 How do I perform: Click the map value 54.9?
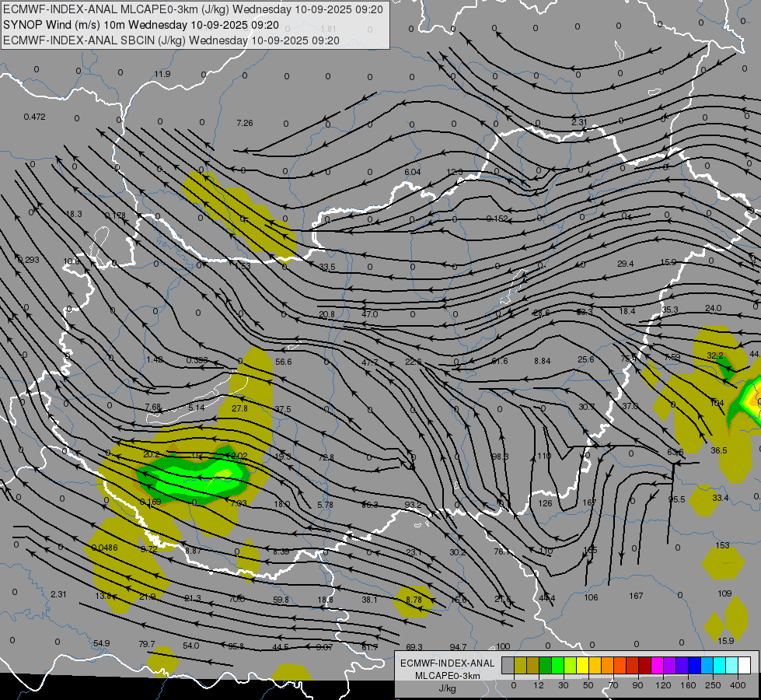(101, 643)
